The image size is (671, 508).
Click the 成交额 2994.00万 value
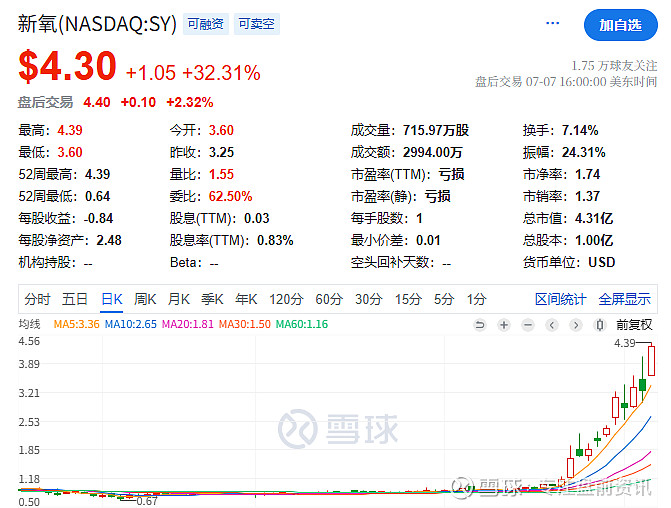click(x=433, y=152)
